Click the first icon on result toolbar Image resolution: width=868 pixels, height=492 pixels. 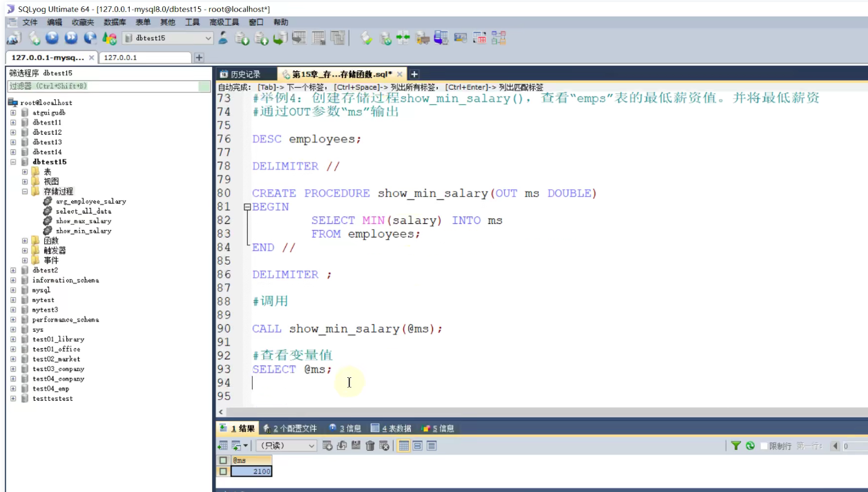click(x=222, y=446)
